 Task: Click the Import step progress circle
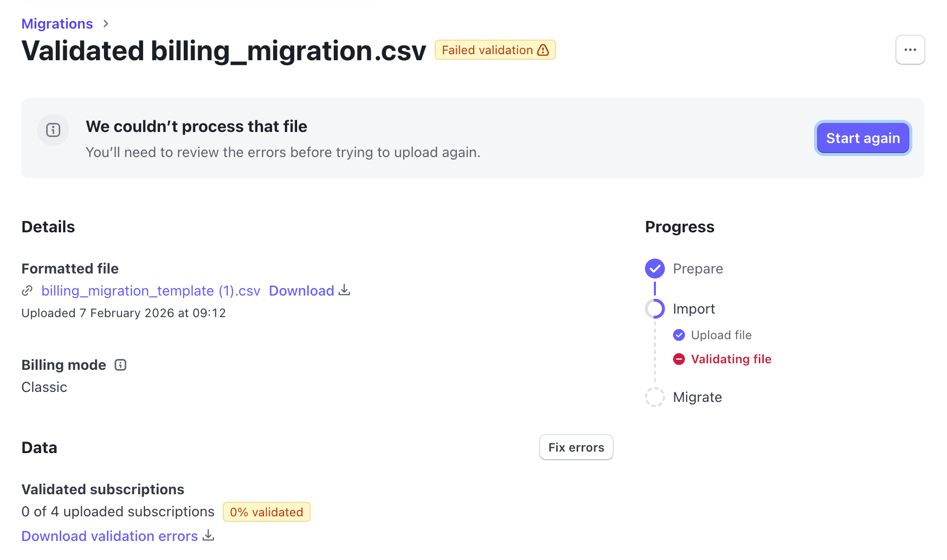click(x=654, y=309)
